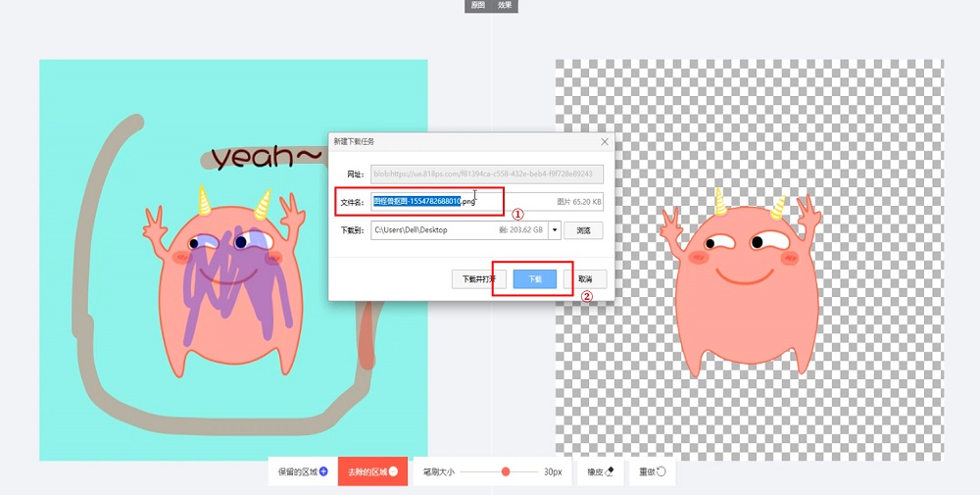The height and width of the screenshot is (495, 980).
Task: Select the 保留的区域 keep-area brush
Action: coord(303,471)
